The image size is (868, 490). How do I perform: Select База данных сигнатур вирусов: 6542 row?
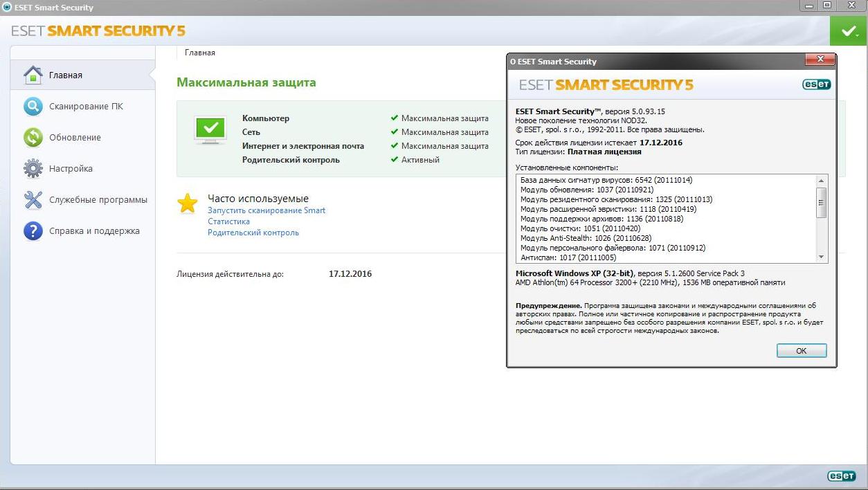[x=606, y=180]
